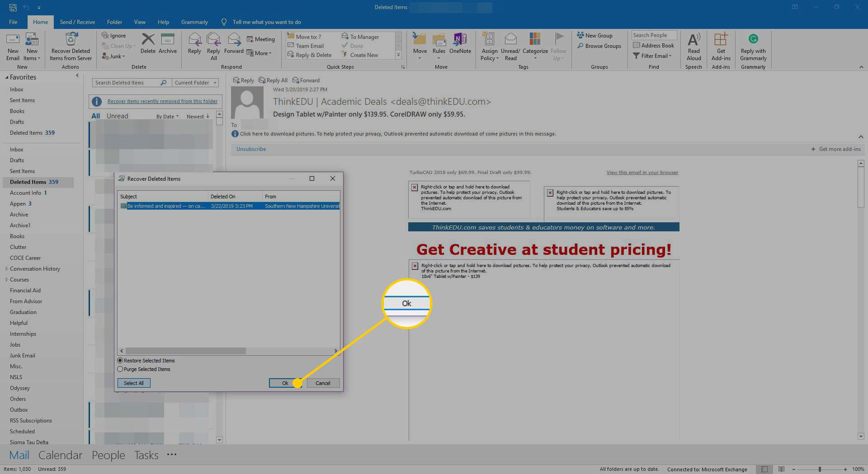Click Get more add-ins
This screenshot has width=868, height=474.
(835, 149)
